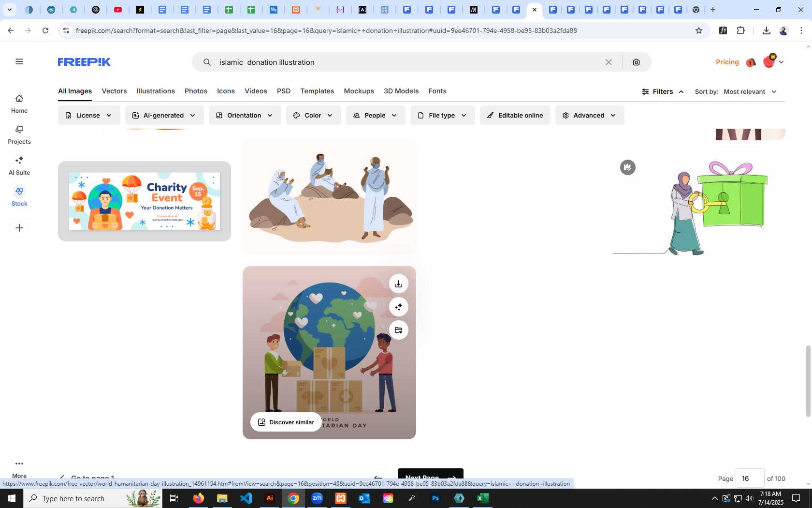
Task: Save the illustration to a collection folder
Action: tap(398, 330)
